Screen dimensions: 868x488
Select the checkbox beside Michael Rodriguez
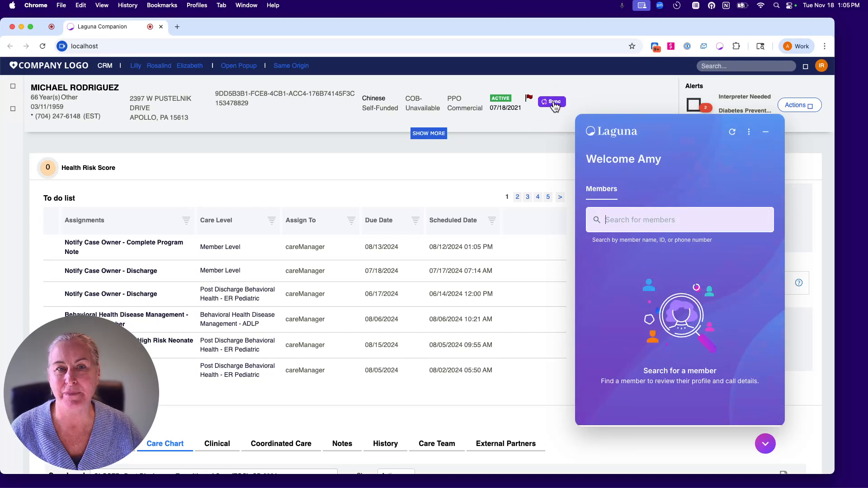tap(13, 86)
